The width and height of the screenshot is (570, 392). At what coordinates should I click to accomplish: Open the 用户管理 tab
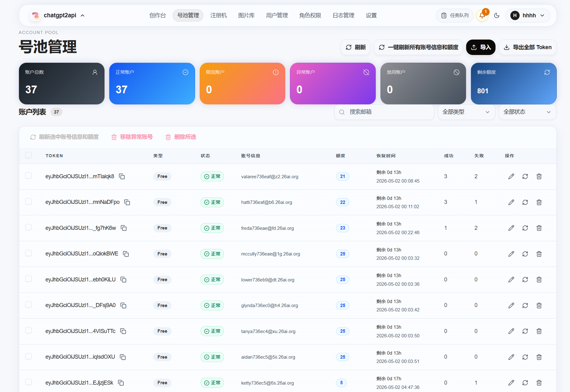(x=277, y=15)
